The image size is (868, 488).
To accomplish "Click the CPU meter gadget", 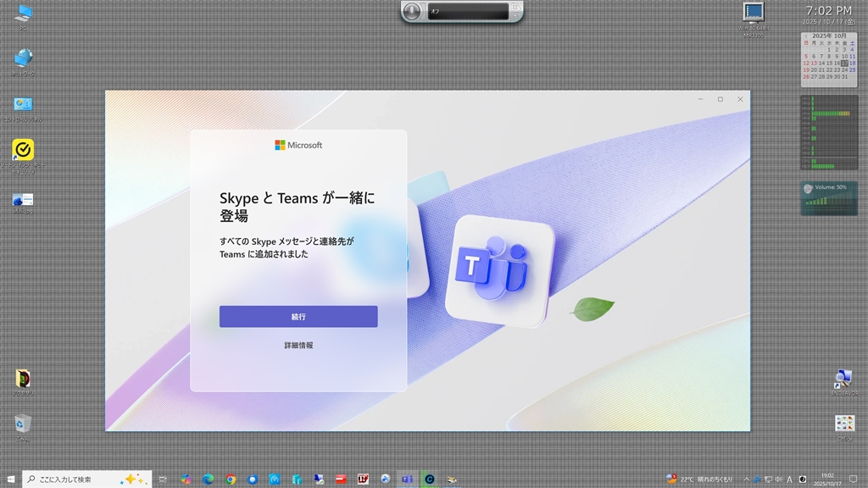I will click(x=829, y=133).
